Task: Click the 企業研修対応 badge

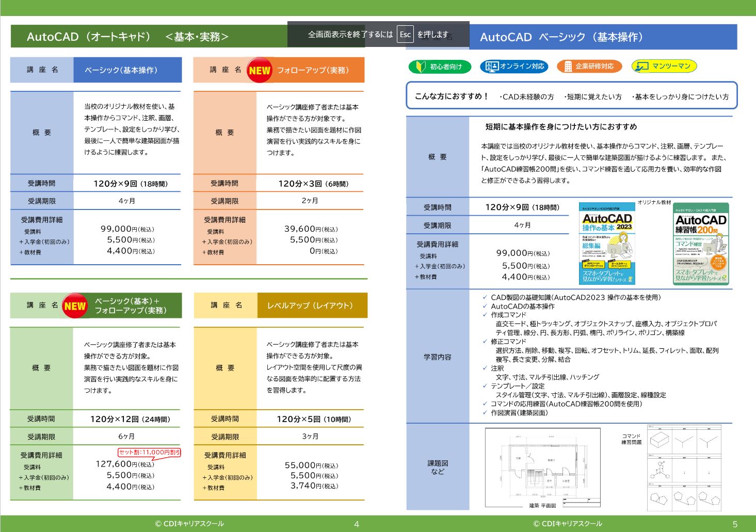Action: pyautogui.click(x=589, y=67)
